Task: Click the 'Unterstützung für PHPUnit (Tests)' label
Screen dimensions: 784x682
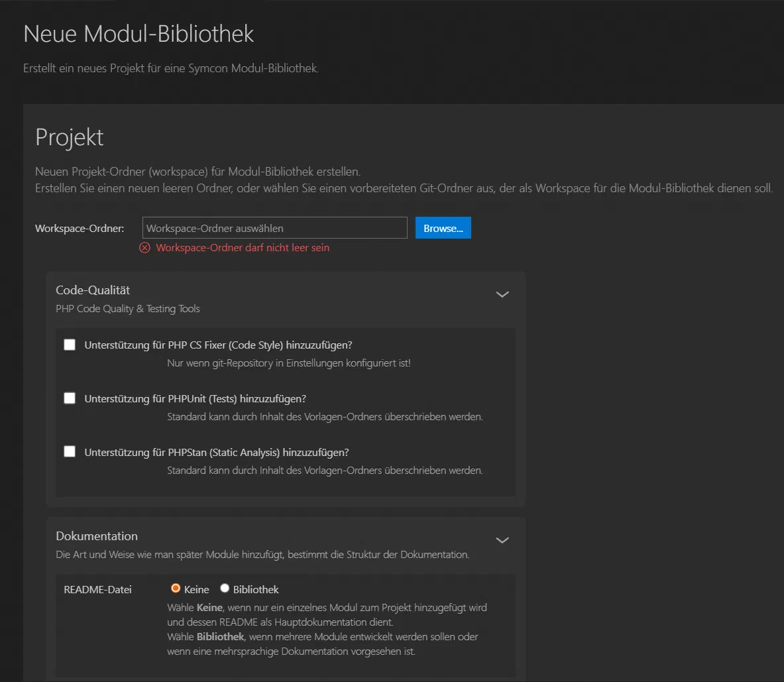Action: [x=196, y=399]
